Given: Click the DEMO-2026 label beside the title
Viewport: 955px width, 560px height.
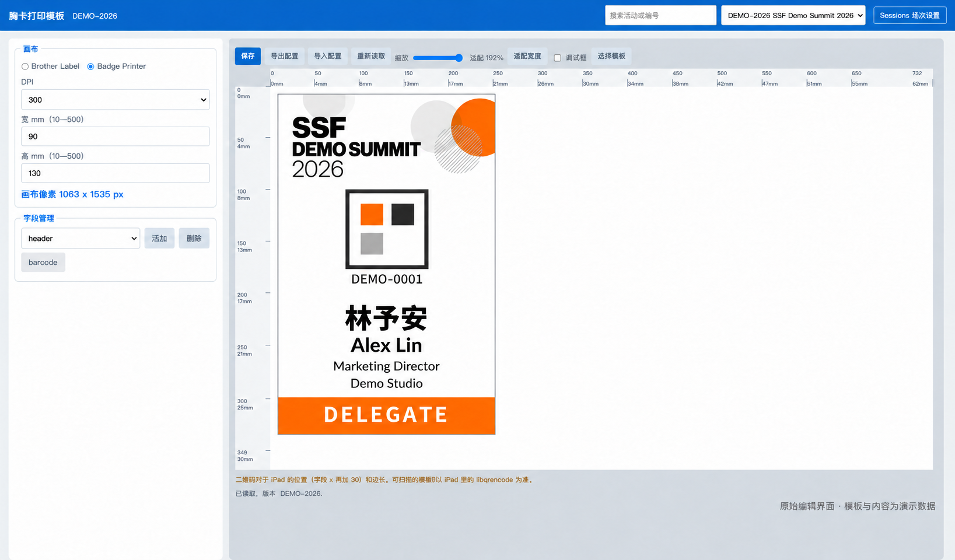Looking at the screenshot, I should pyautogui.click(x=95, y=16).
